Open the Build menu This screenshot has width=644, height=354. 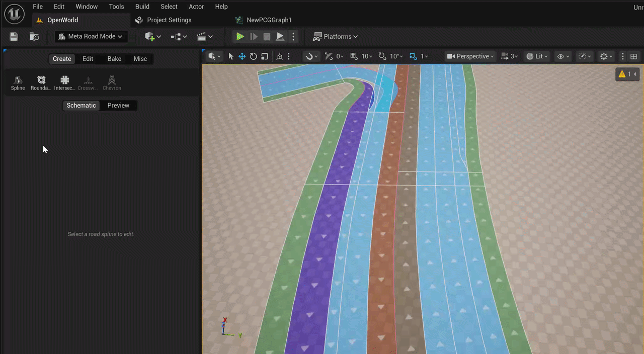point(142,7)
